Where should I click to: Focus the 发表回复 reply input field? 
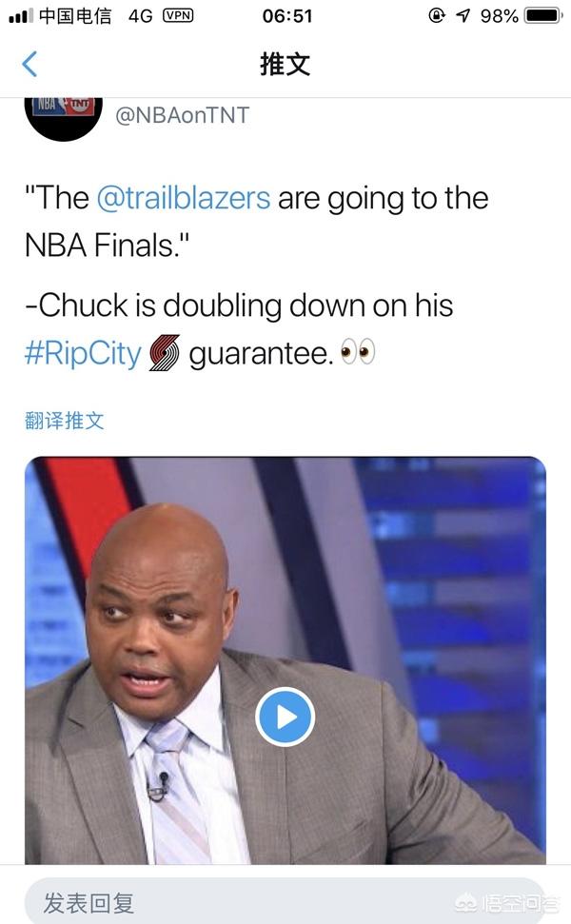point(285,901)
